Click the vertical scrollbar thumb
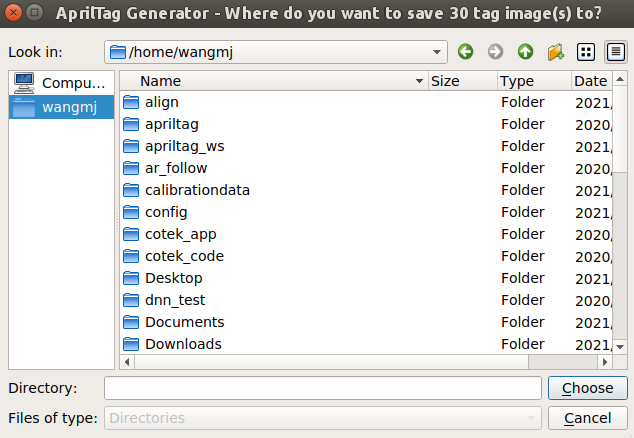Screen dimensions: 634x438 (x=620, y=129)
